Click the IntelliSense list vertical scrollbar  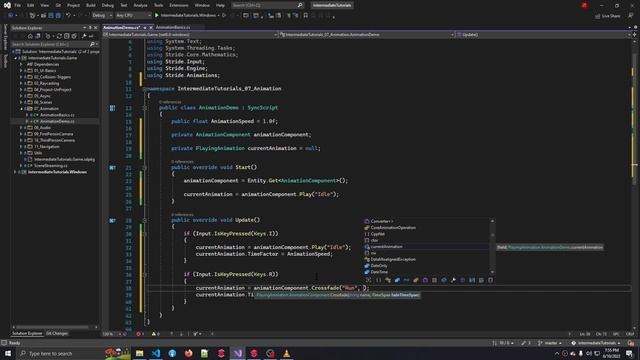tap(492, 247)
